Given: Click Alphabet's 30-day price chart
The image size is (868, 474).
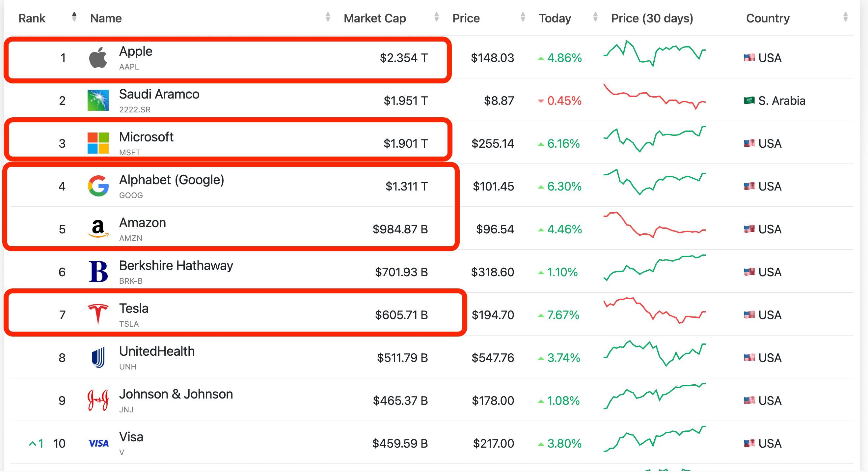Looking at the screenshot, I should point(654,182).
